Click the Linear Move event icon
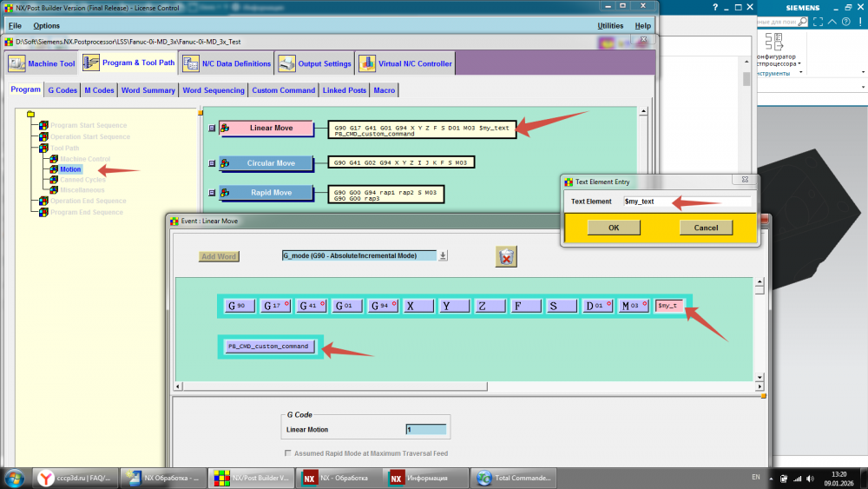868x489 pixels. click(225, 129)
